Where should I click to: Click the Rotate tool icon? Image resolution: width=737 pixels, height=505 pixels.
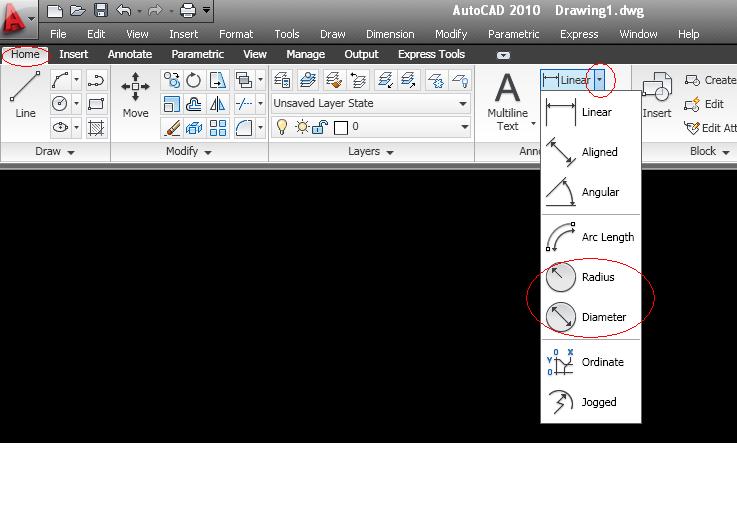194,80
